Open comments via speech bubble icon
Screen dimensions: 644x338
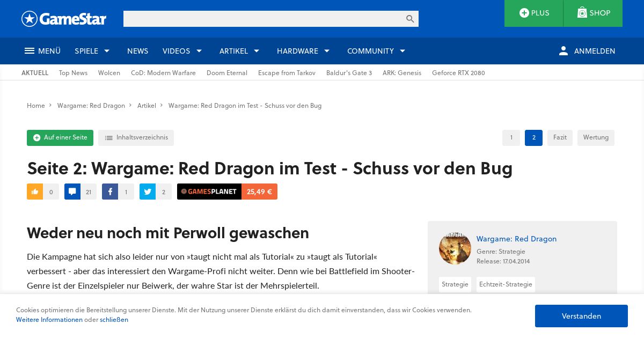pos(72,192)
